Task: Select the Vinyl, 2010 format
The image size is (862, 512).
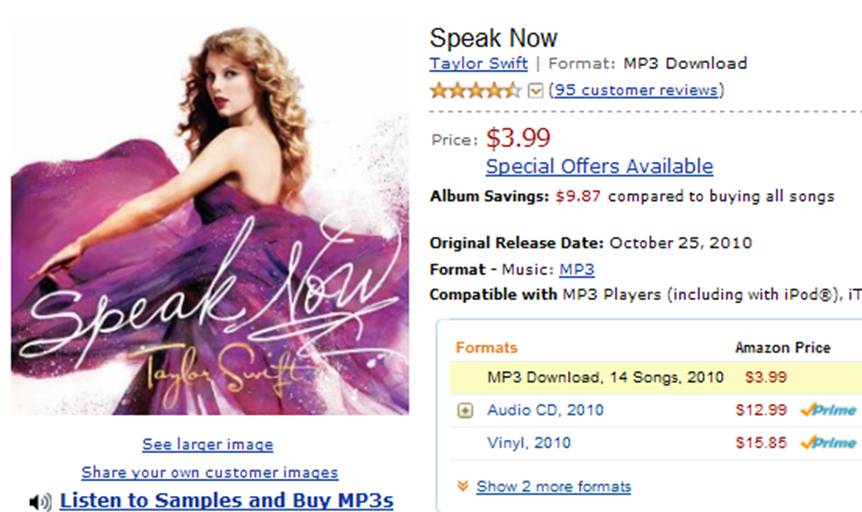Action: click(529, 443)
